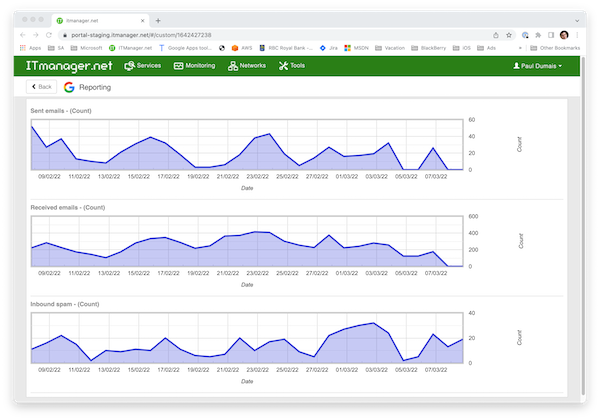Open a new browser tab
The image size is (600, 420).
tap(158, 21)
